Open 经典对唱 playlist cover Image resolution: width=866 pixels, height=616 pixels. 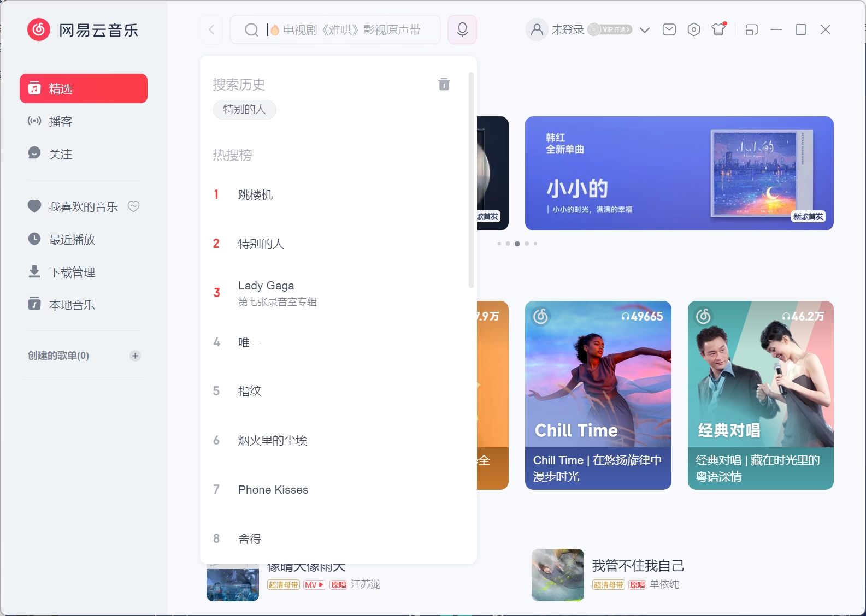click(761, 374)
